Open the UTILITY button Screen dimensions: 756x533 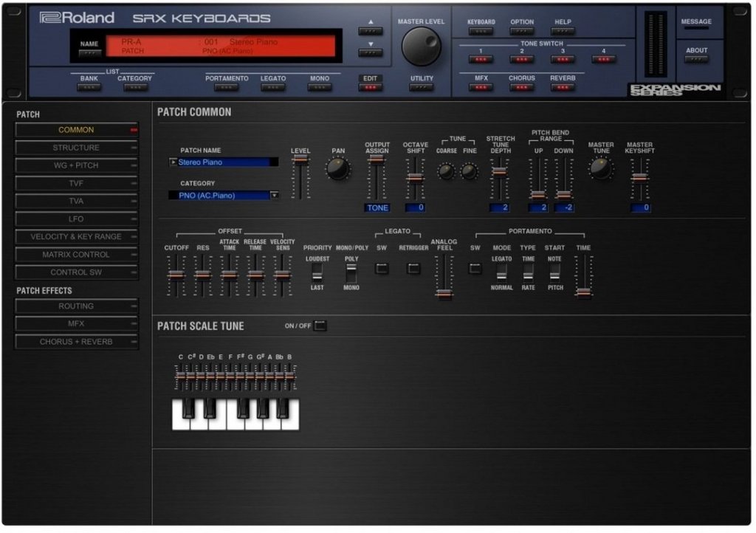422,87
